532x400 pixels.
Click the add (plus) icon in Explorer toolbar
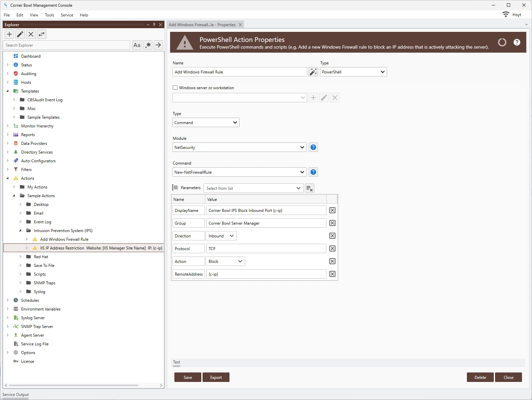click(x=9, y=34)
